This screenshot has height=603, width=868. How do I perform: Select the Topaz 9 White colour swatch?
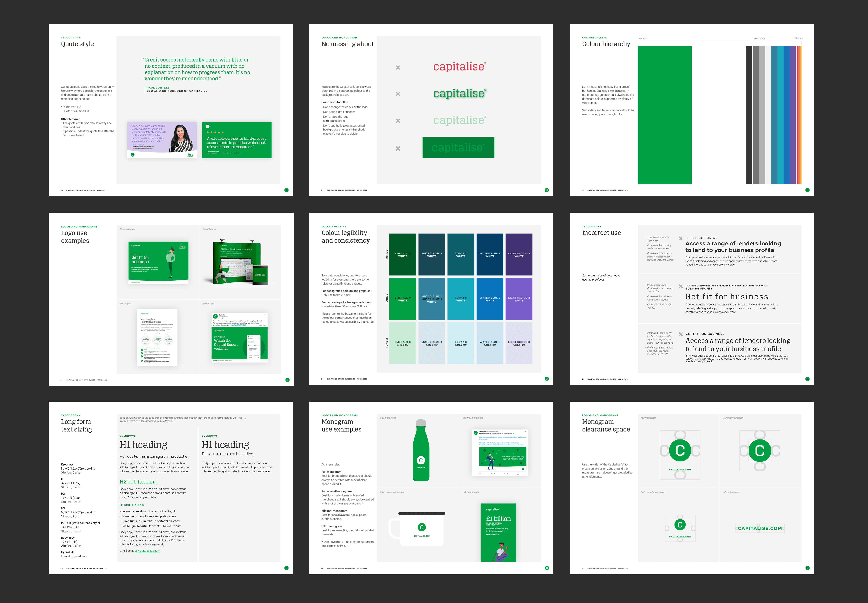(x=461, y=299)
